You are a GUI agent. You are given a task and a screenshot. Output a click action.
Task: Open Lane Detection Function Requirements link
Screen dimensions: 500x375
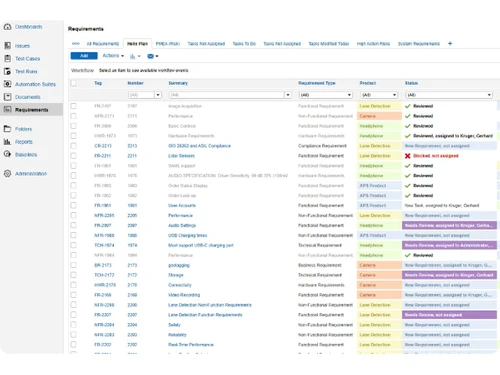(205, 315)
